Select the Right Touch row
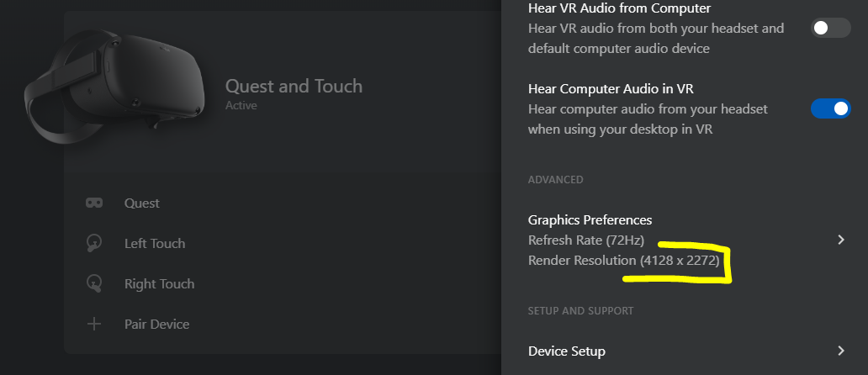 click(x=159, y=283)
